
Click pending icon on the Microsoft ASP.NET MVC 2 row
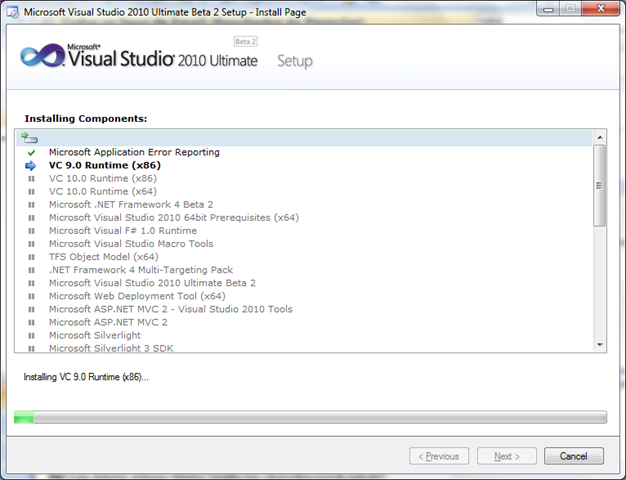point(32,323)
